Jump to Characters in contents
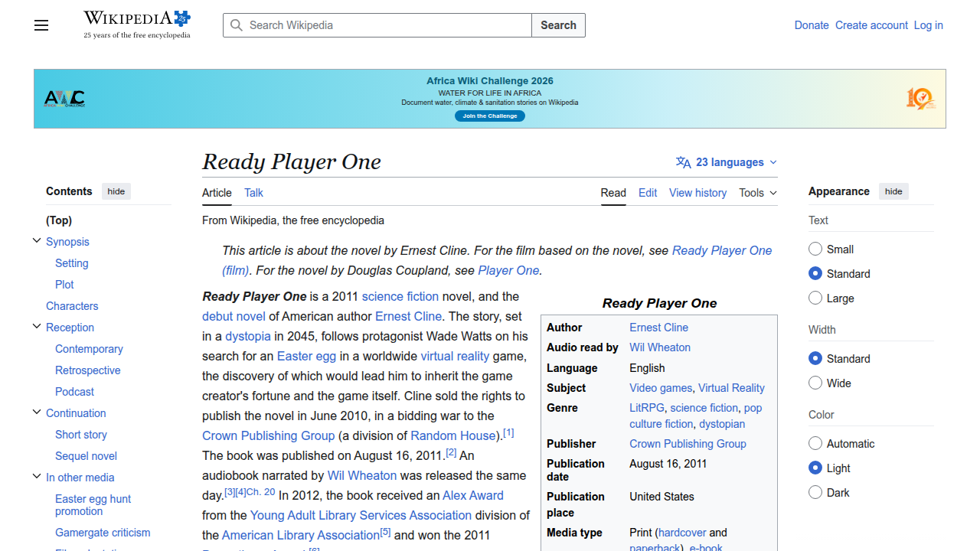 (x=72, y=306)
